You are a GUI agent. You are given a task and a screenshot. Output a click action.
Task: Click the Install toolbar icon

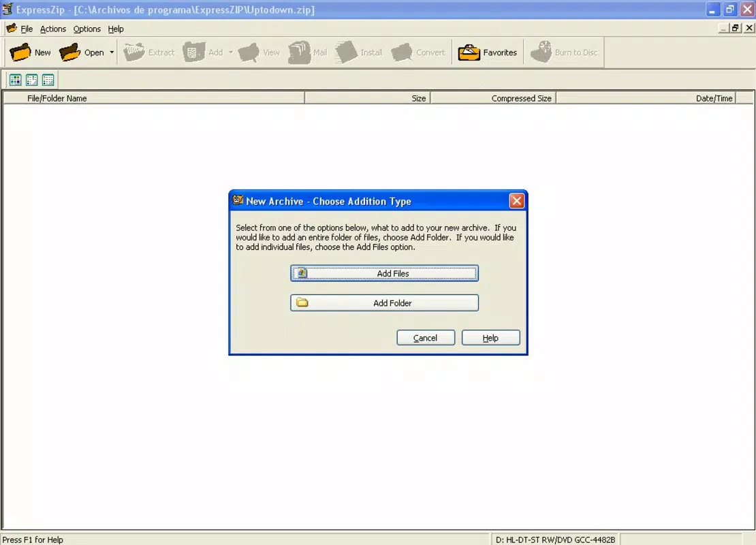346,52
